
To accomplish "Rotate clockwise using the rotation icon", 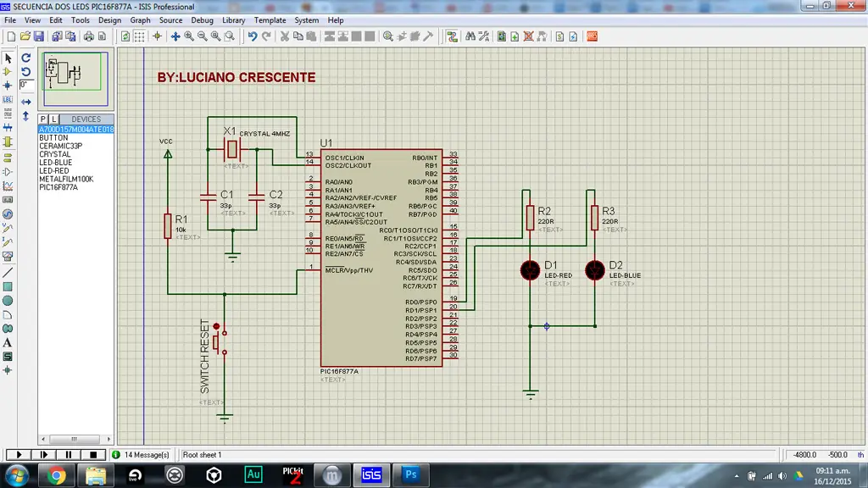I will pyautogui.click(x=26, y=58).
